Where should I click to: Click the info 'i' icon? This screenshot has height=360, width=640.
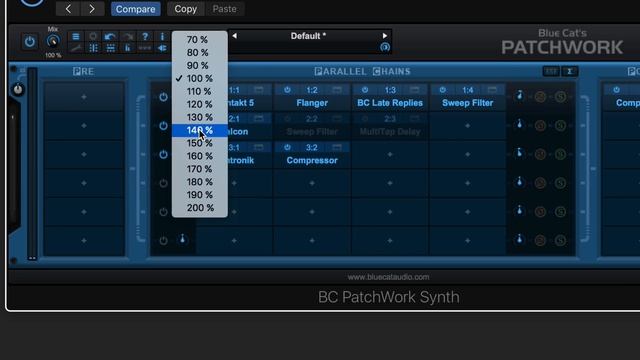162,36
